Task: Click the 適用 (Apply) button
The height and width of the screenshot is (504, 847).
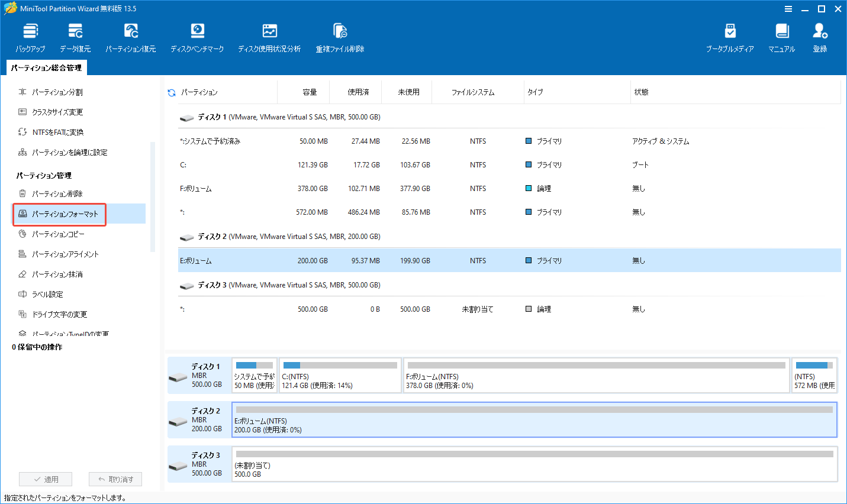Action: [45, 479]
